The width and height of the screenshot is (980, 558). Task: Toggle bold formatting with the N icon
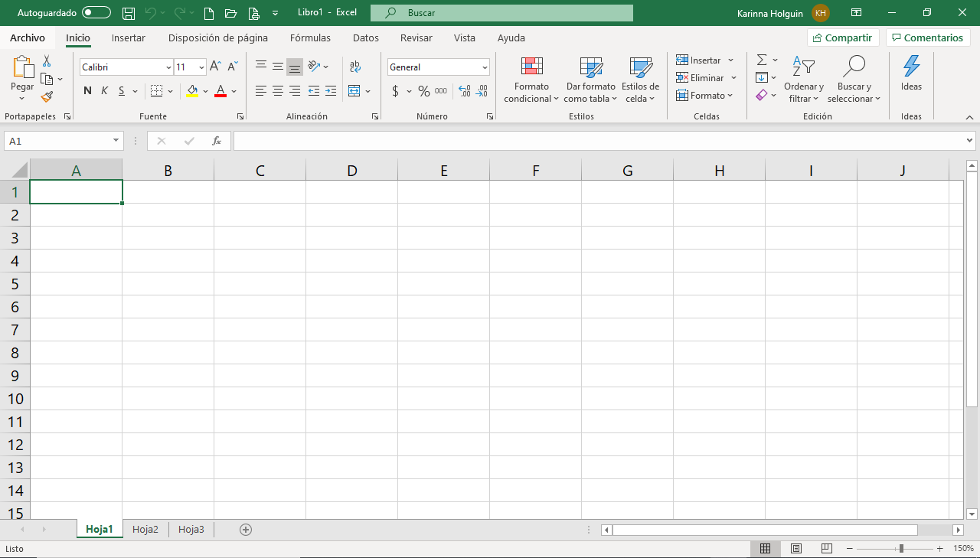[87, 90]
